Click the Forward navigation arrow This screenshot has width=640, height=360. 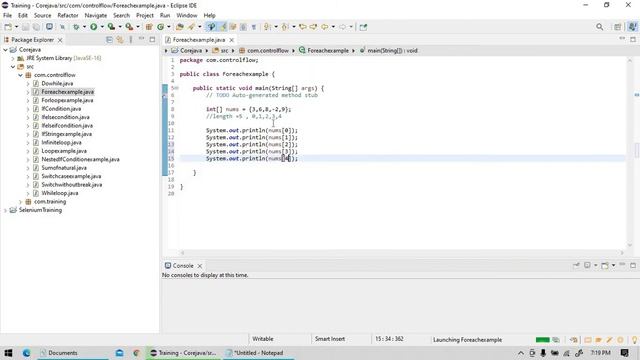pos(342,27)
